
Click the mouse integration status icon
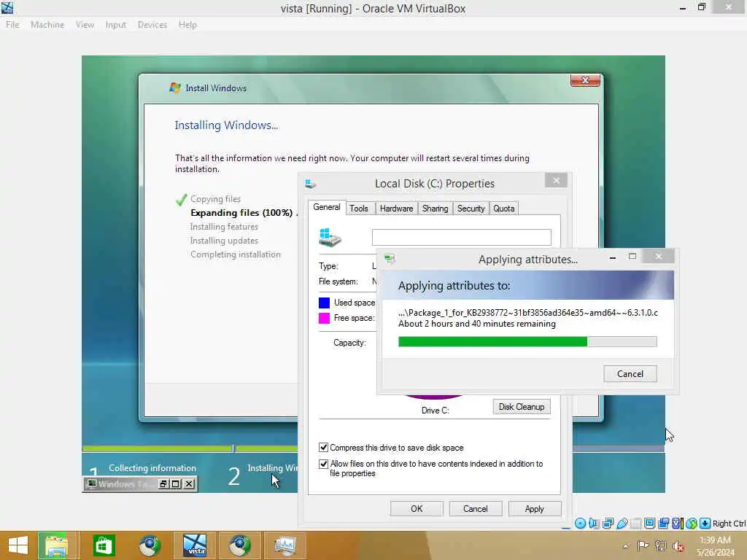[692, 524]
